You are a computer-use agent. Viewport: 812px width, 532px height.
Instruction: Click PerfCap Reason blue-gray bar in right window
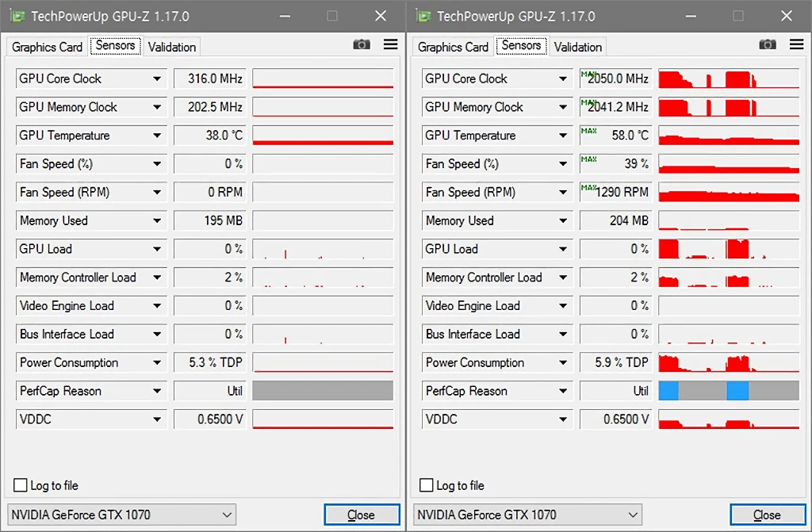729,391
